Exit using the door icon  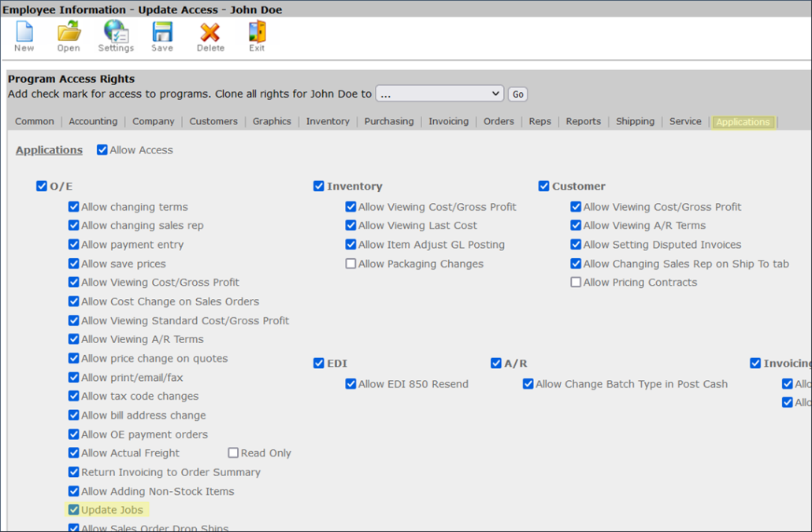pos(257,31)
